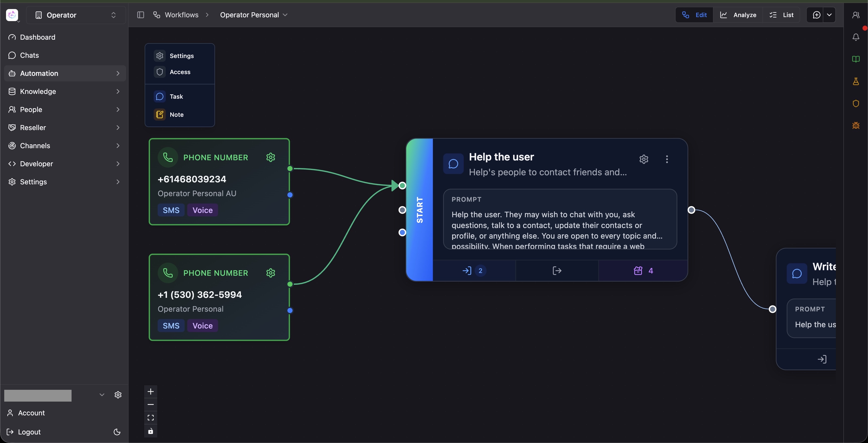Toggle dark mode moon icon
The width and height of the screenshot is (868, 443).
(x=117, y=432)
